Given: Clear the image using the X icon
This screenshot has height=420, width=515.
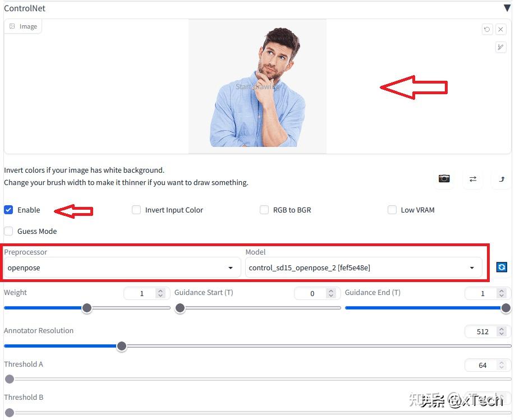Looking at the screenshot, I should point(500,29).
